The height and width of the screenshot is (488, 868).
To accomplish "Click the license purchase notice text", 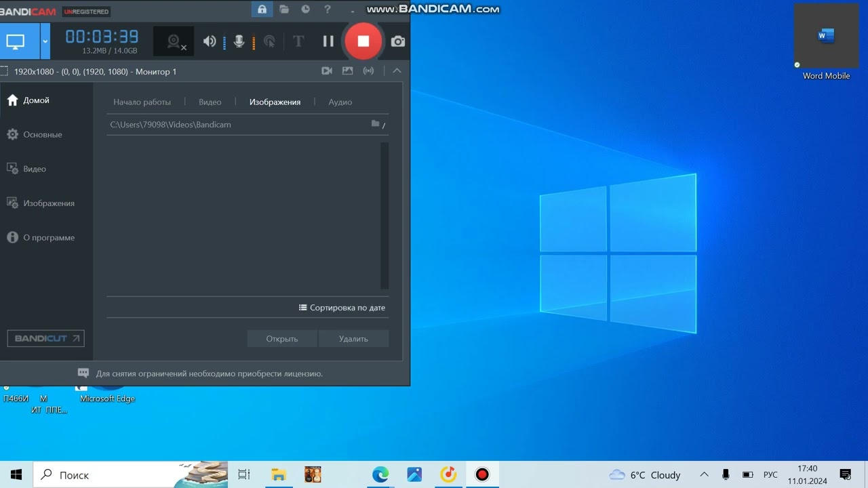I will (x=210, y=373).
